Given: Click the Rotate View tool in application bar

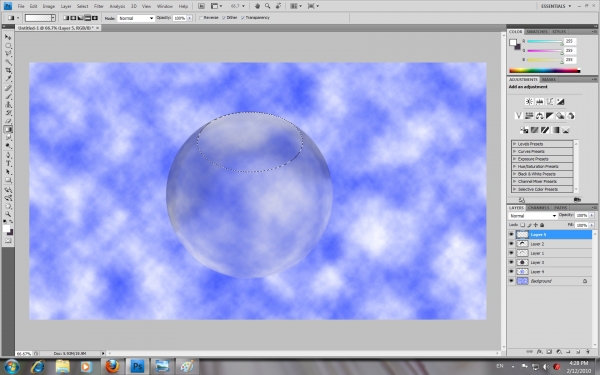Looking at the screenshot, I should tap(278, 6).
